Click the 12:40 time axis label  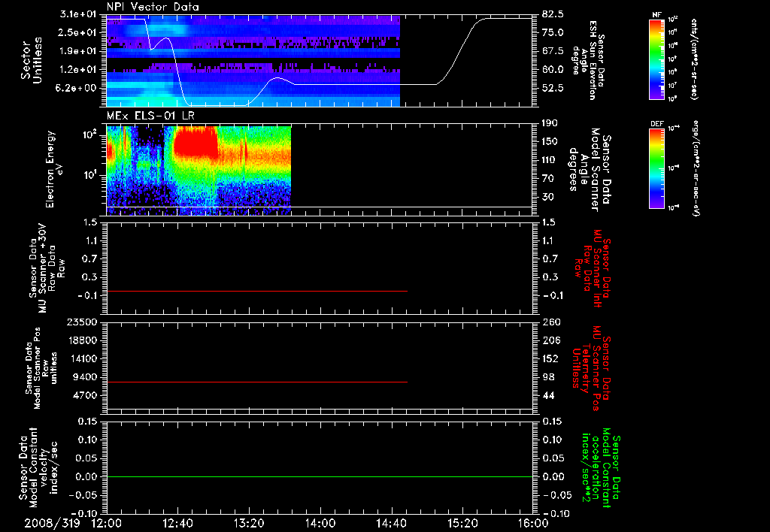coord(177,523)
